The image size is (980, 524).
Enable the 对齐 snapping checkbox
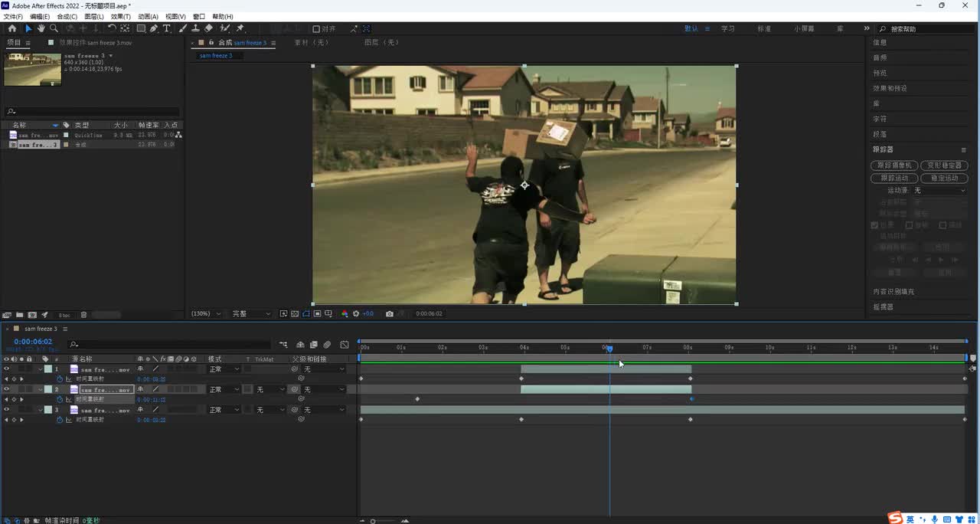316,29
